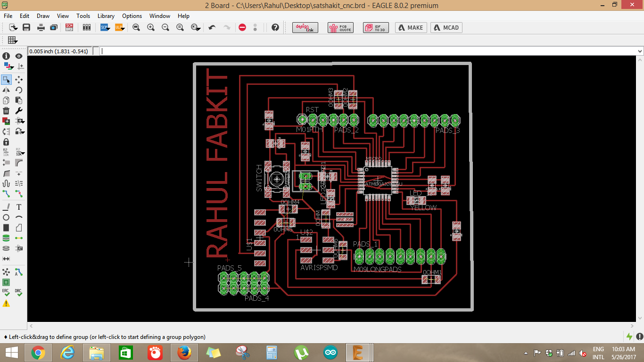Select the Add part tool
This screenshot has height=362, width=644.
tap(6, 121)
